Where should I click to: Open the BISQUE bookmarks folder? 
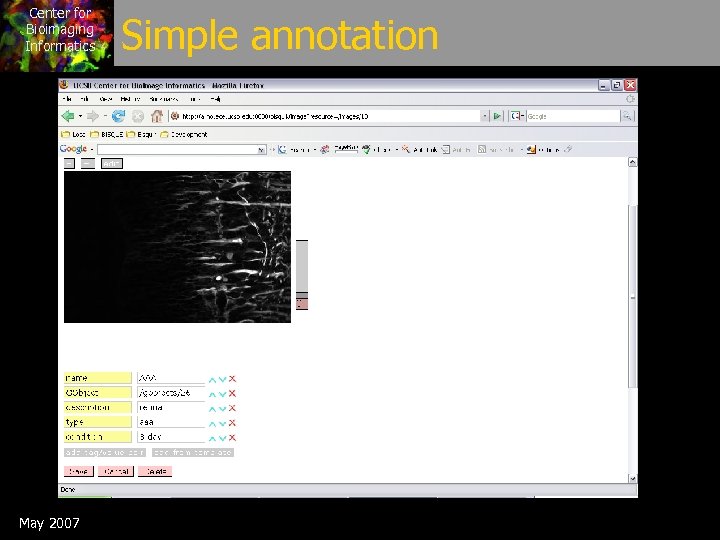tap(107, 135)
